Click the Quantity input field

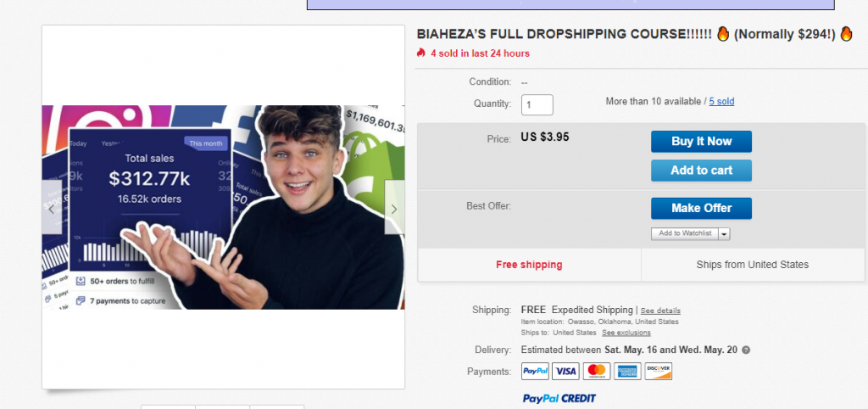[x=537, y=104]
